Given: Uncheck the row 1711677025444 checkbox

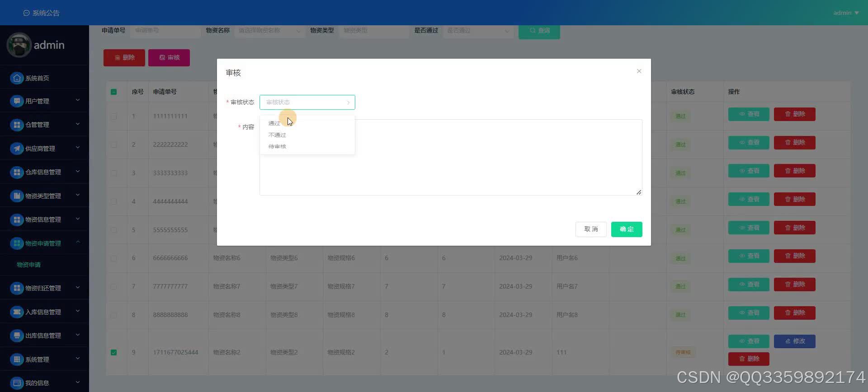Looking at the screenshot, I should point(114,352).
